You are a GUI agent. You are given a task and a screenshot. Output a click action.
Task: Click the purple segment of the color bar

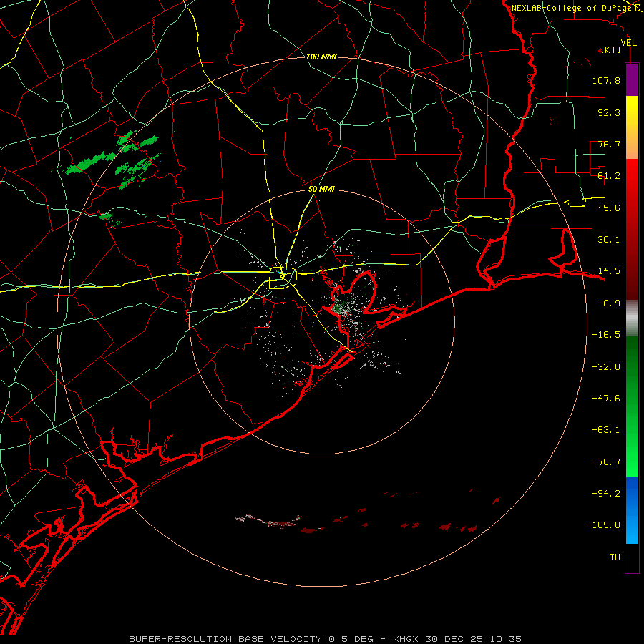pyautogui.click(x=632, y=79)
